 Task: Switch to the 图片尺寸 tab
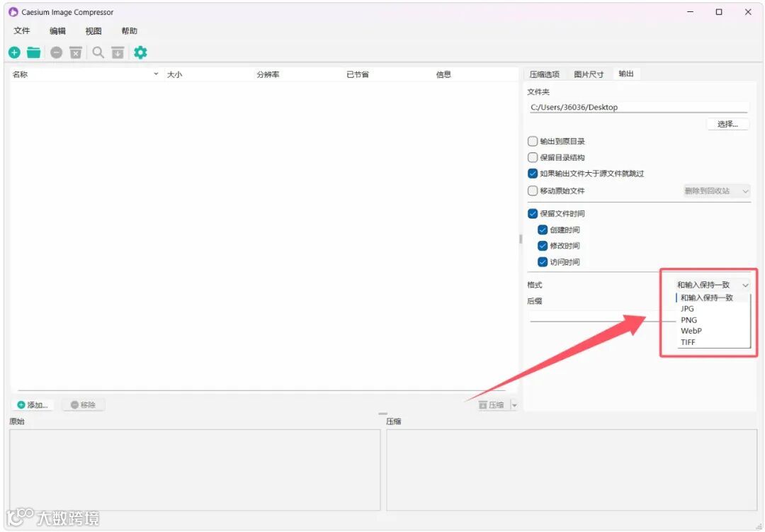pos(589,74)
